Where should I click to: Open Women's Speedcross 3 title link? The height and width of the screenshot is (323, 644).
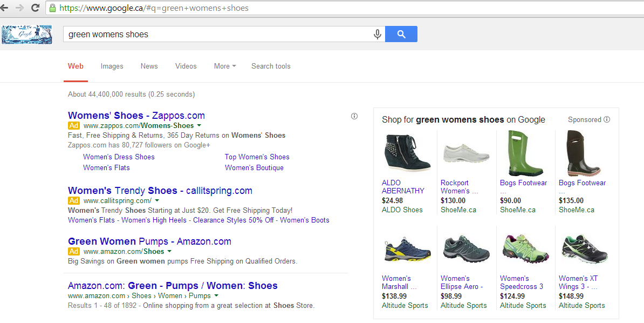(x=521, y=282)
